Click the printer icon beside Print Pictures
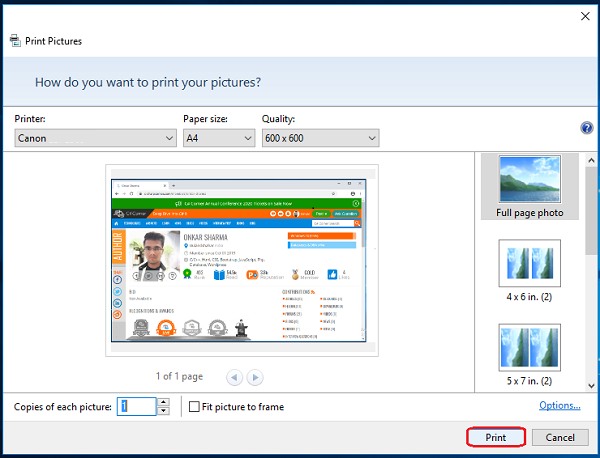 tap(15, 41)
